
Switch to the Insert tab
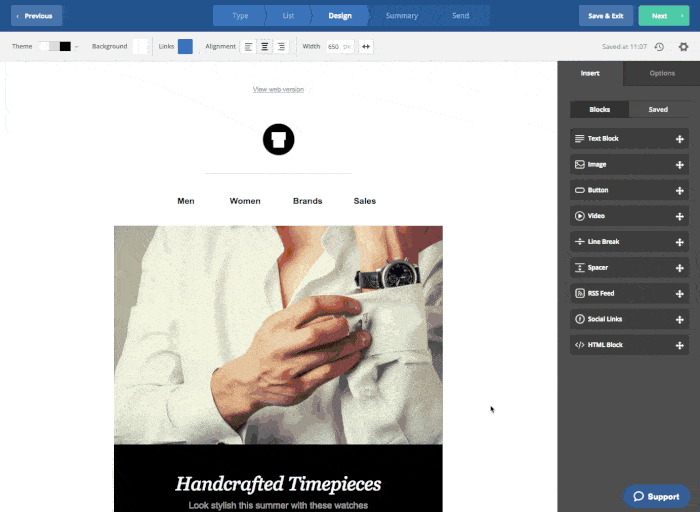pyautogui.click(x=590, y=73)
